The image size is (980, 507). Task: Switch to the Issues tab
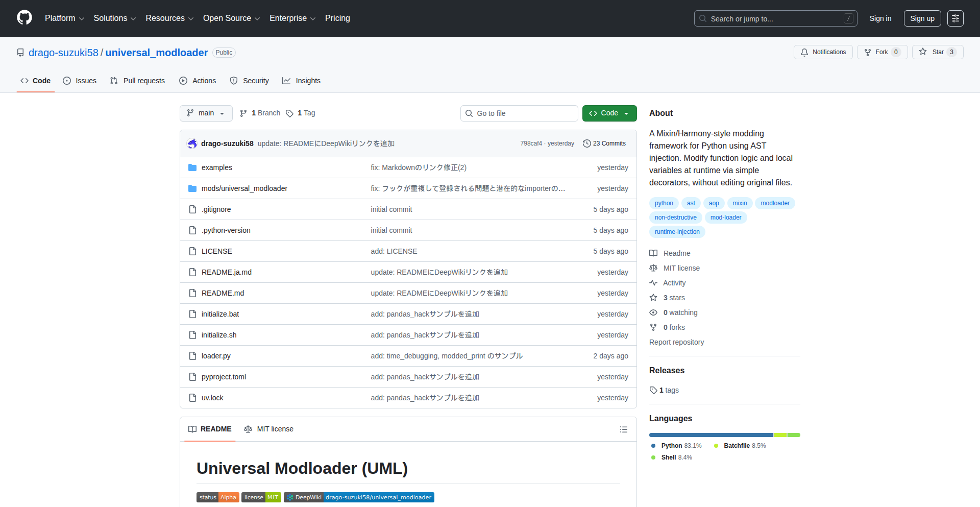80,81
